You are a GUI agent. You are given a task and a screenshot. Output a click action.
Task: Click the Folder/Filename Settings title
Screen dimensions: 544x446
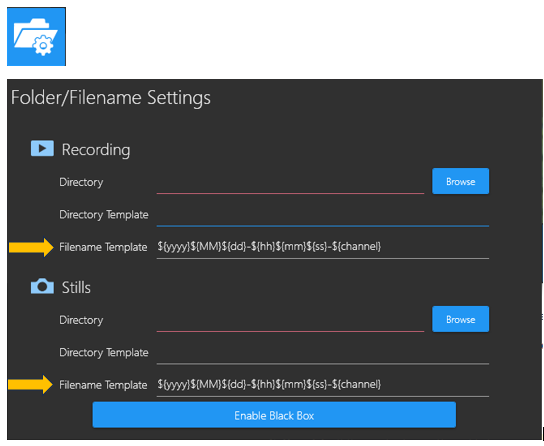pos(111,97)
